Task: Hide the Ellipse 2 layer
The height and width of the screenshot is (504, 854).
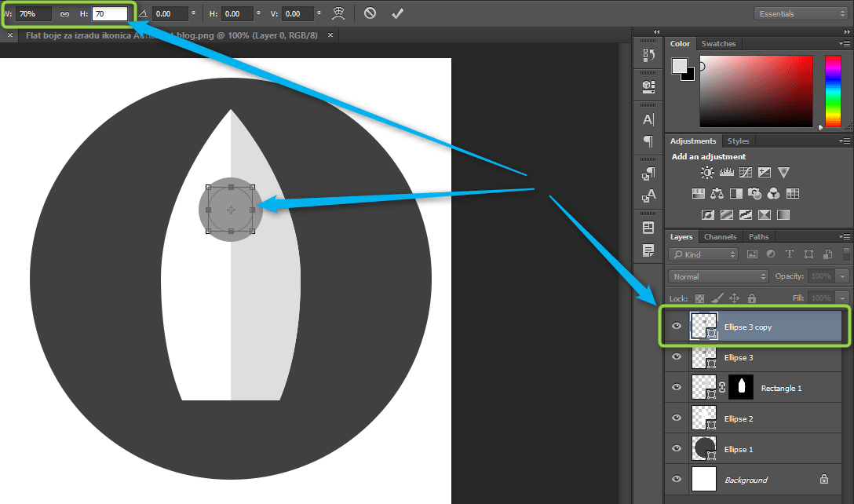Action: click(677, 418)
